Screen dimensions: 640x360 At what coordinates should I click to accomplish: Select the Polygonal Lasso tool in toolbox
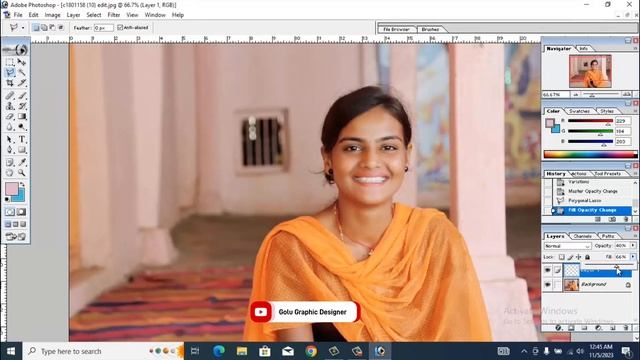10,73
